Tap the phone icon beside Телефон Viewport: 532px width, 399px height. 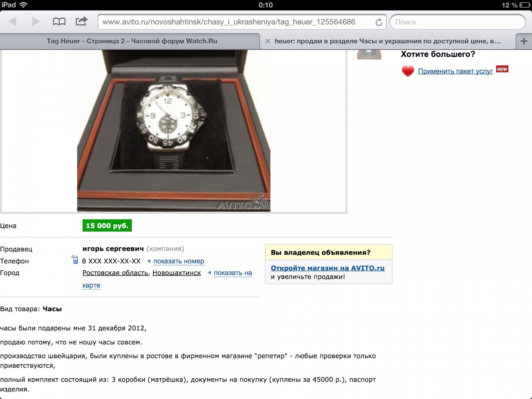(75, 260)
